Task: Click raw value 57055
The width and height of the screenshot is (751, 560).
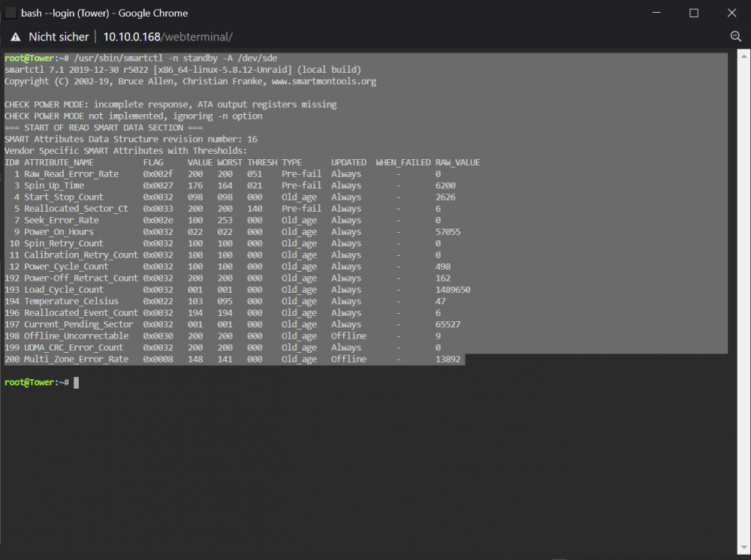Action: (x=448, y=232)
